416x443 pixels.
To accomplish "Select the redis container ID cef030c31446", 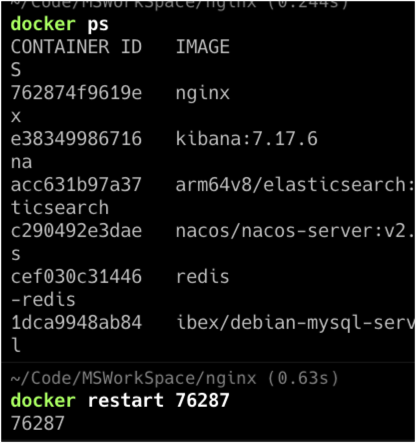I will [x=76, y=277].
